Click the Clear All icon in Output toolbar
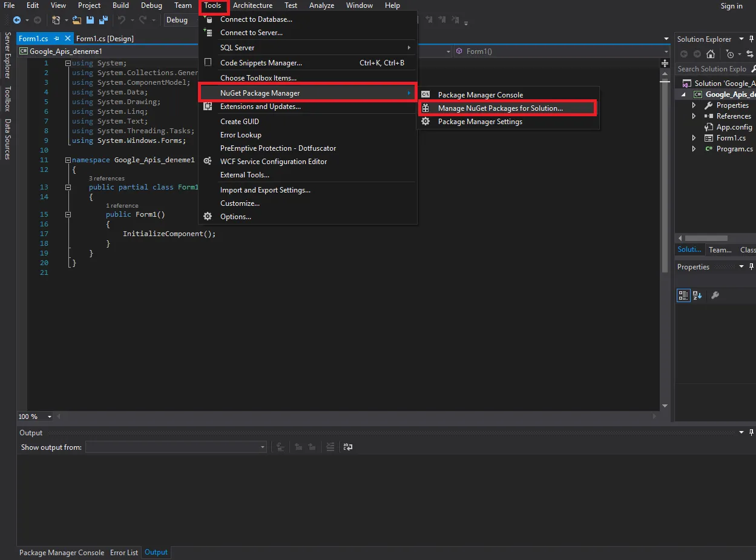 pyautogui.click(x=330, y=447)
